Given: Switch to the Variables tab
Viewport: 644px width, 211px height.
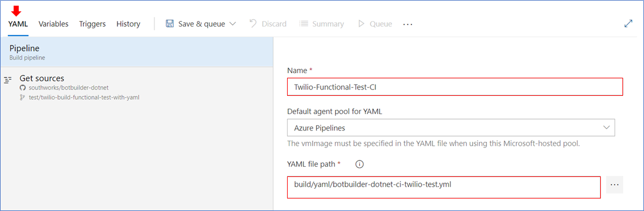Looking at the screenshot, I should [53, 24].
